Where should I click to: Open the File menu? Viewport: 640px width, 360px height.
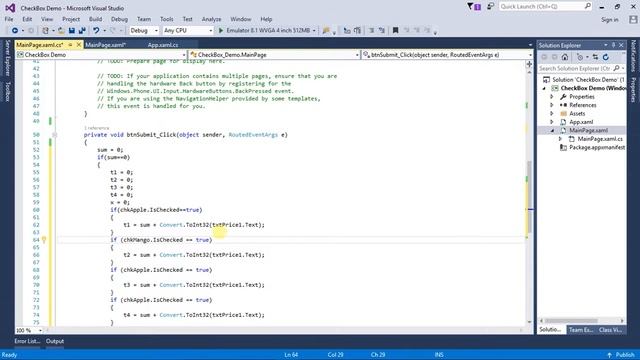9,19
